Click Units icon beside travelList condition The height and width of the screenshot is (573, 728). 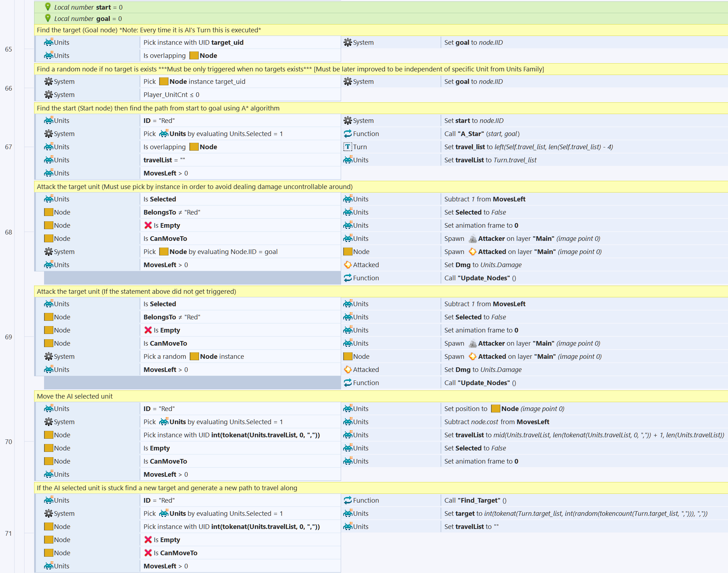[48, 160]
